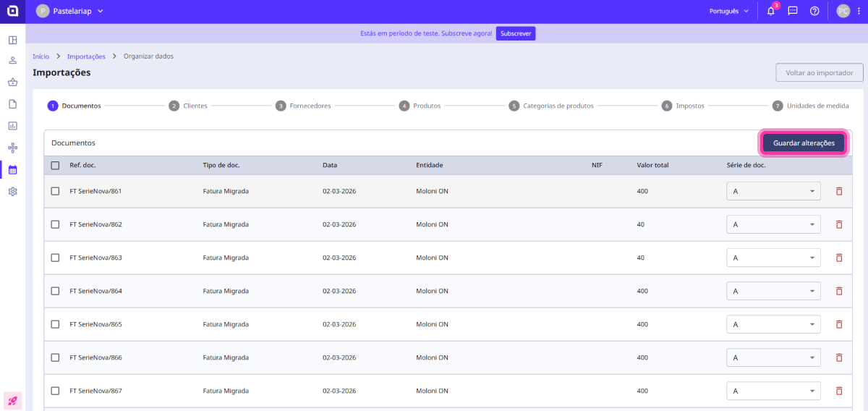Remove row FT SerieNova/864 using trash icon
868x411 pixels.
pos(839,291)
